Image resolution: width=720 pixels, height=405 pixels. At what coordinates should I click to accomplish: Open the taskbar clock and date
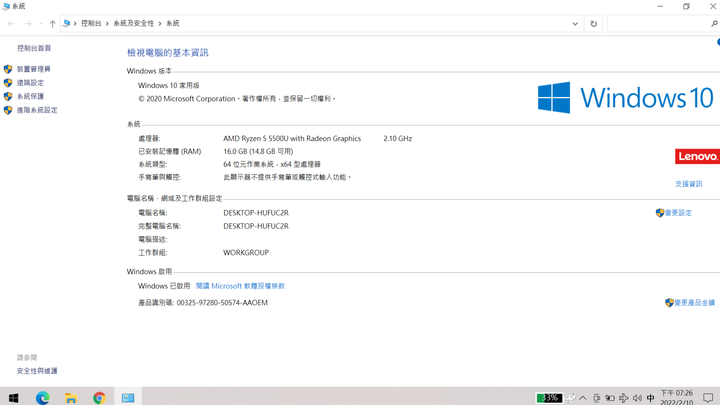[x=676, y=398]
